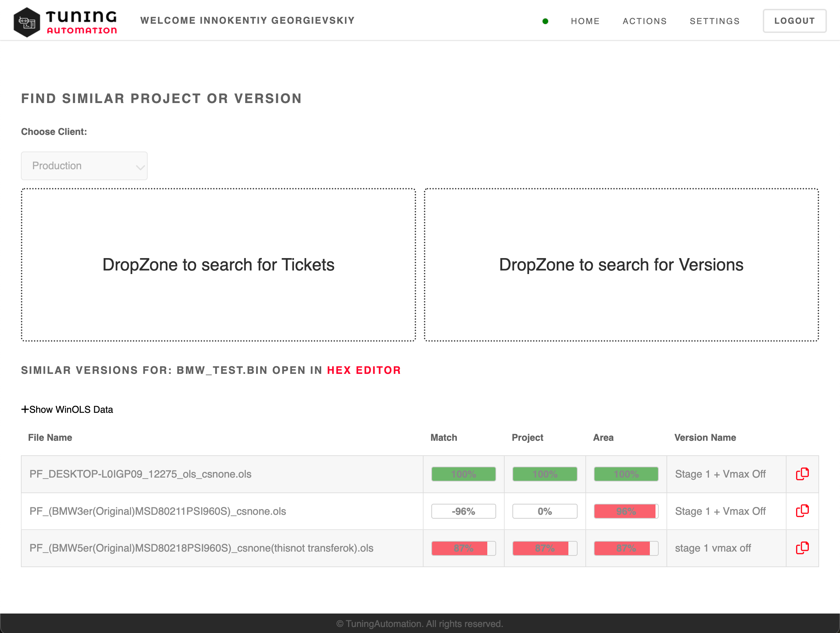The height and width of the screenshot is (633, 840).
Task: Click the TuningAutomation copyright footer text
Action: click(420, 624)
